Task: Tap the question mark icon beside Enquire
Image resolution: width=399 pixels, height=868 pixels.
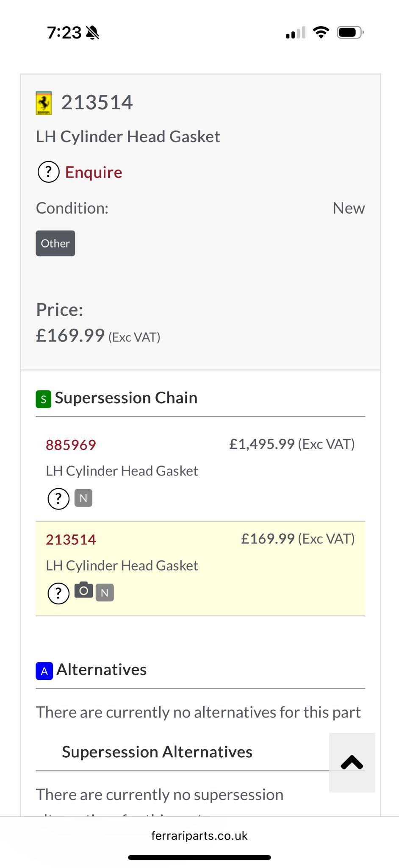Action: [x=48, y=172]
